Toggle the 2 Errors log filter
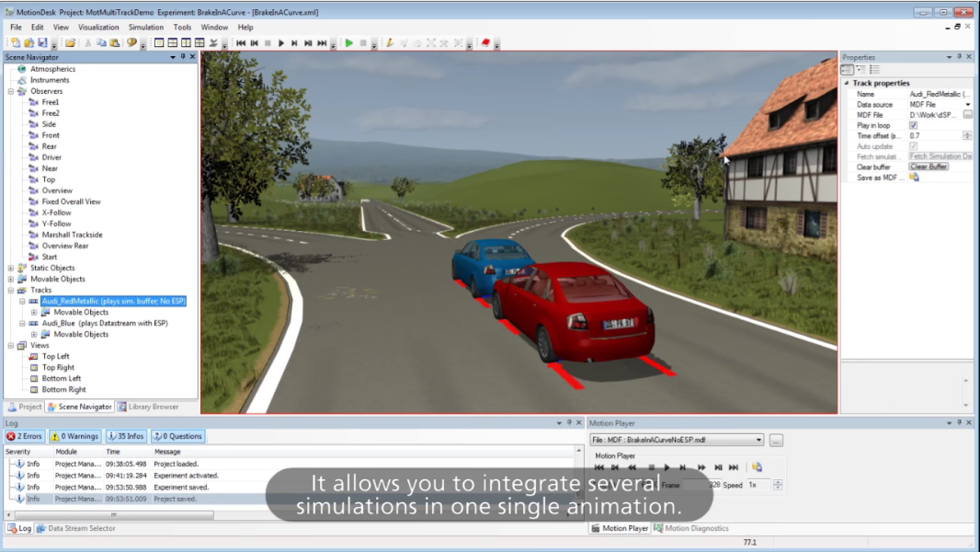Screen dimensions: 980x552 (x=25, y=436)
